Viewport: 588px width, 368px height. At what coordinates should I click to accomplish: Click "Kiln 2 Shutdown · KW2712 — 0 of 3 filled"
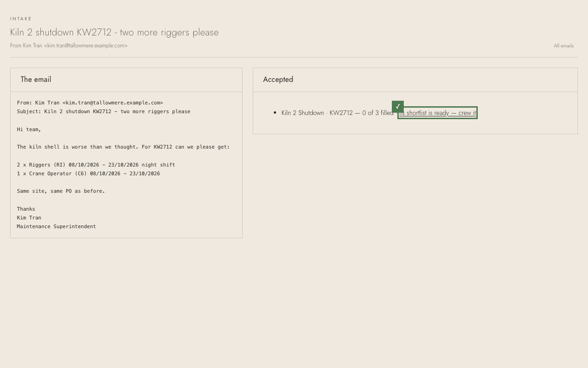pos(338,113)
